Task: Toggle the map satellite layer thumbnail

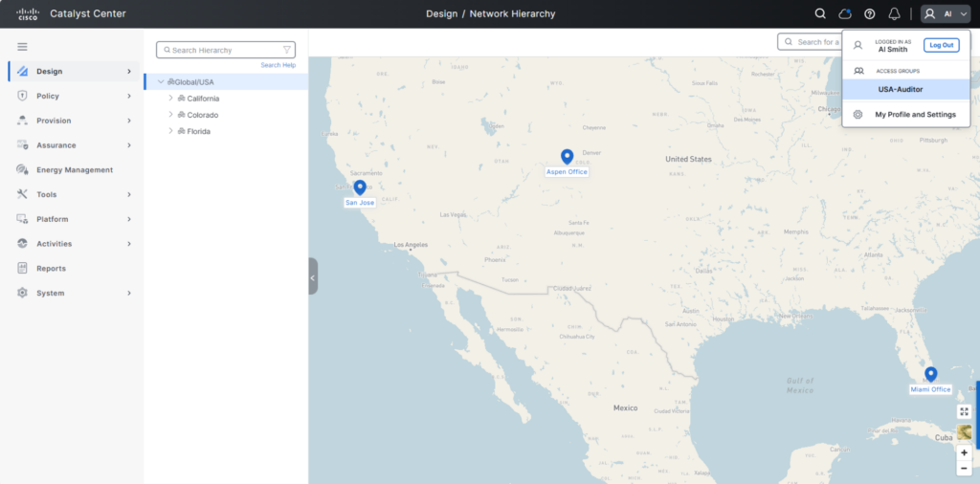Action: [964, 432]
